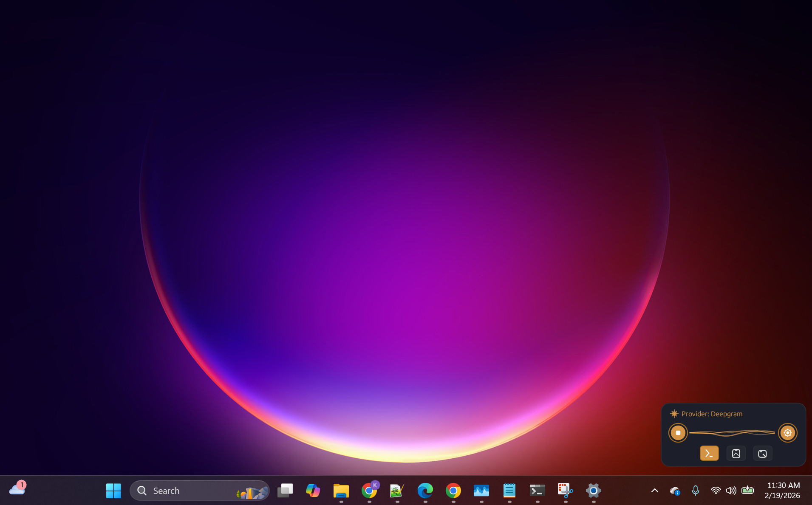Expand hidden system tray icons

coord(655,491)
